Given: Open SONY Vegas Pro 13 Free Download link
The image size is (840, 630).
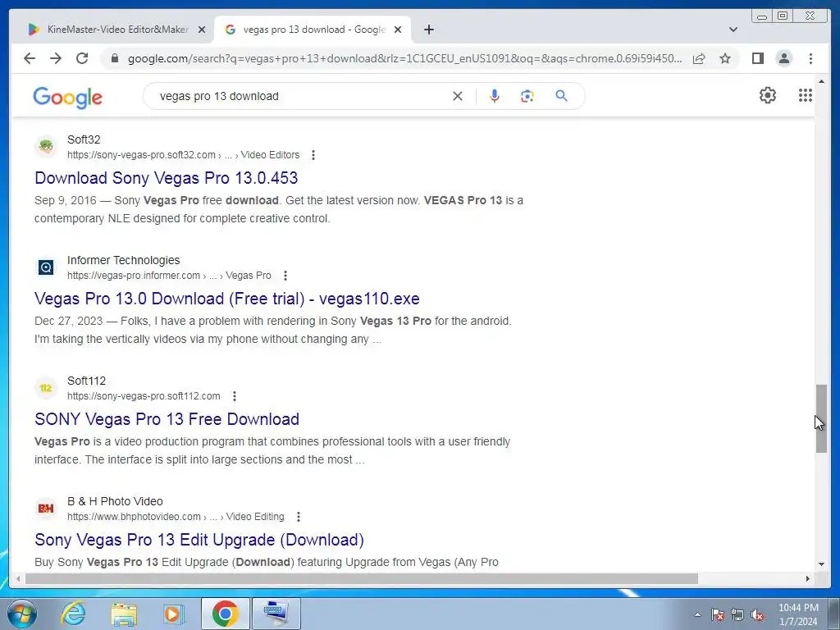Looking at the screenshot, I should coord(167,419).
